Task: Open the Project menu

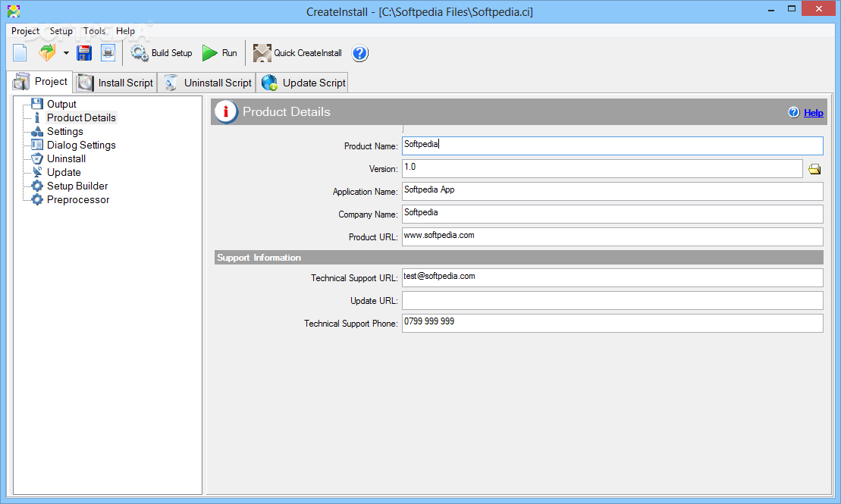Action: 25,31
